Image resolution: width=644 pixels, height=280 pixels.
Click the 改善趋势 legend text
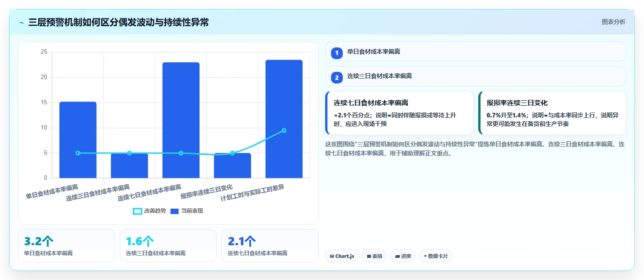(x=155, y=211)
